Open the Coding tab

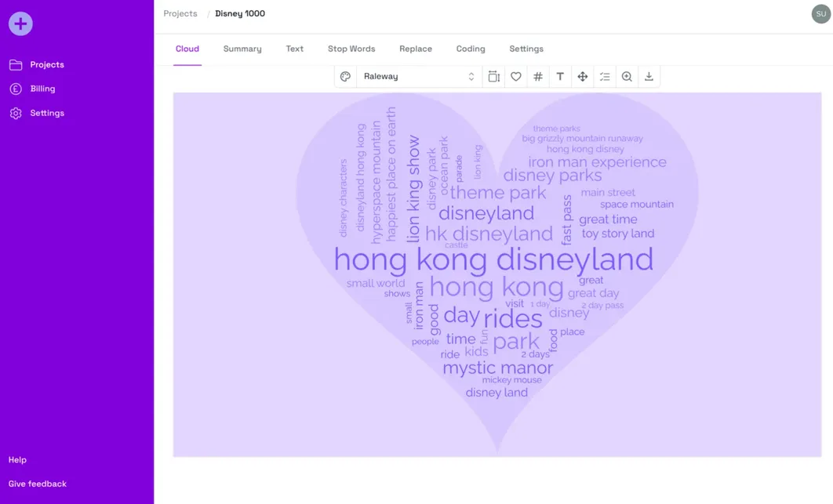(471, 49)
